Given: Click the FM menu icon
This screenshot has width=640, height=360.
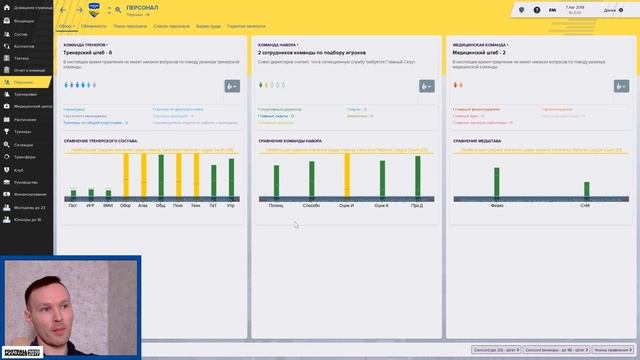Looking at the screenshot, I should 552,10.
